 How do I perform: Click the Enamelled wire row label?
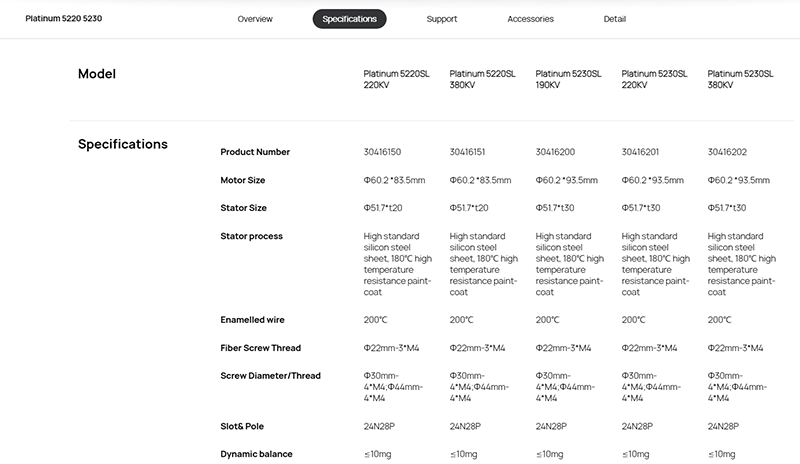[x=253, y=320]
